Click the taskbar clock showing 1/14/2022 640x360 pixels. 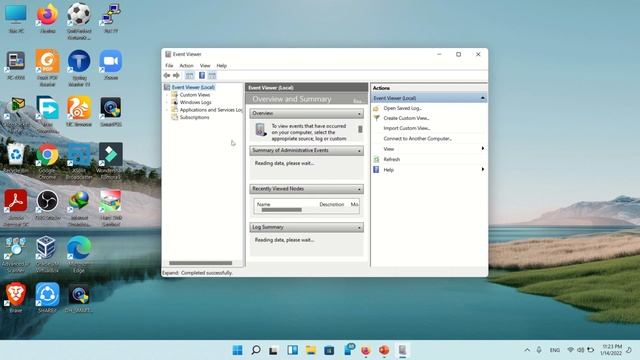(611, 350)
